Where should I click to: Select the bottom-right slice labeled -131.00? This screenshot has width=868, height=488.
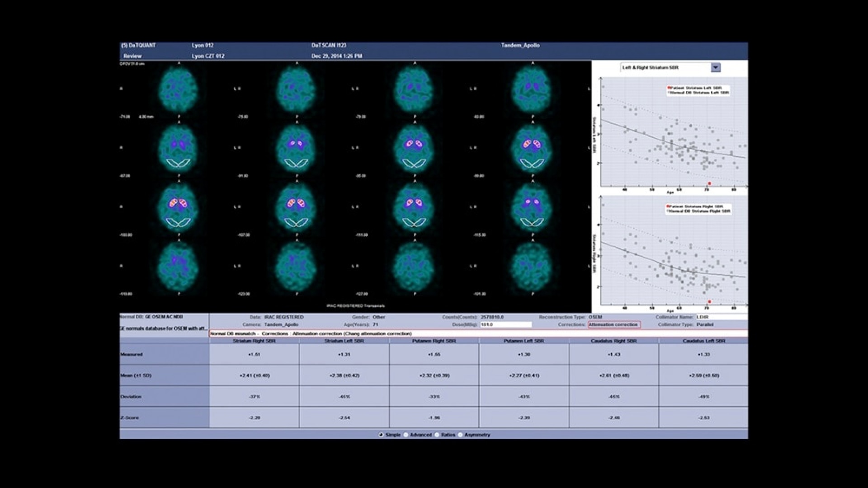[532, 266]
